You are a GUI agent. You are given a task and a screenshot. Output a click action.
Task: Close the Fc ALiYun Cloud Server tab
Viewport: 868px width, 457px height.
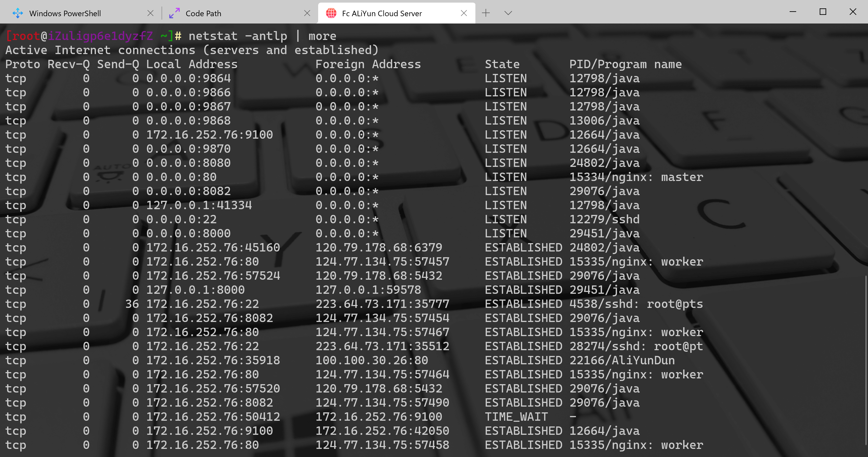coord(464,13)
